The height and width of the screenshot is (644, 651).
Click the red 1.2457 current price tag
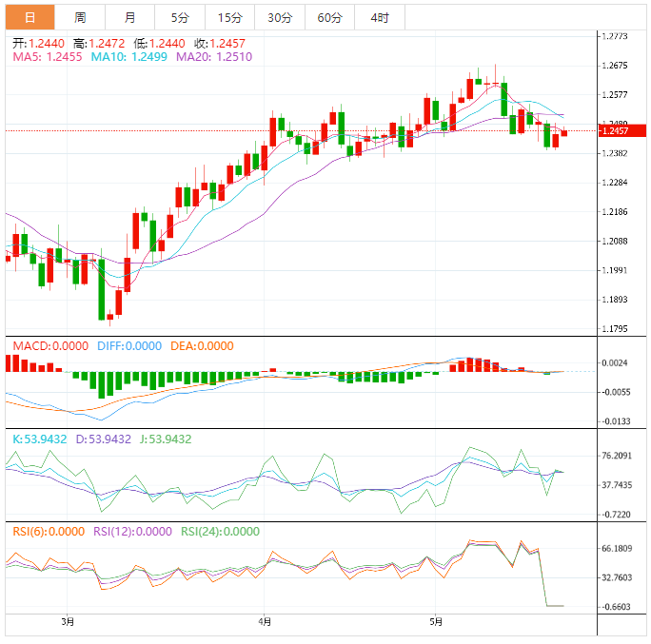(621, 130)
